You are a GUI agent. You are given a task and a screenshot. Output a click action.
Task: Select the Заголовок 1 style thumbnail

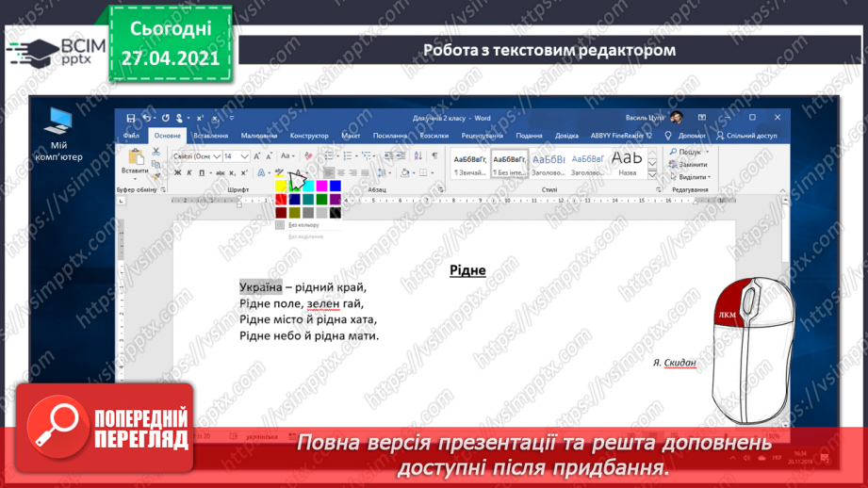point(548,163)
